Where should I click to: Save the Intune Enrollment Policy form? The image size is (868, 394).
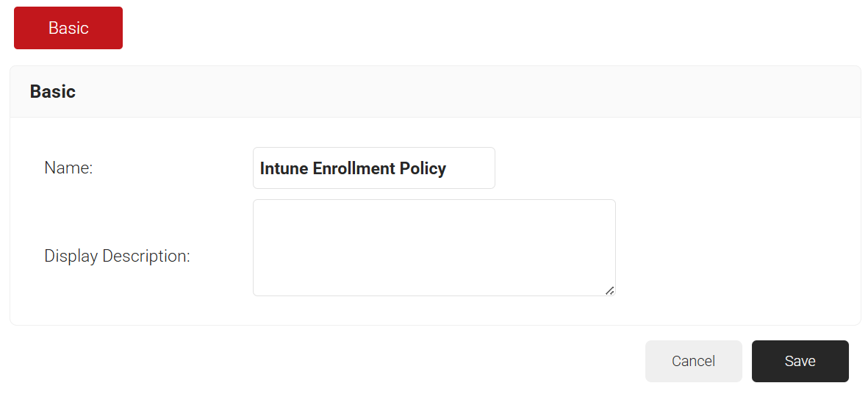(x=800, y=361)
